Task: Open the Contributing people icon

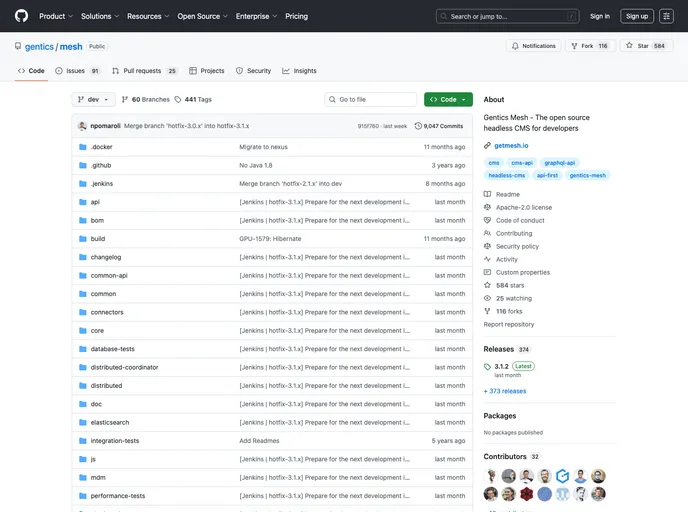Action: [487, 233]
